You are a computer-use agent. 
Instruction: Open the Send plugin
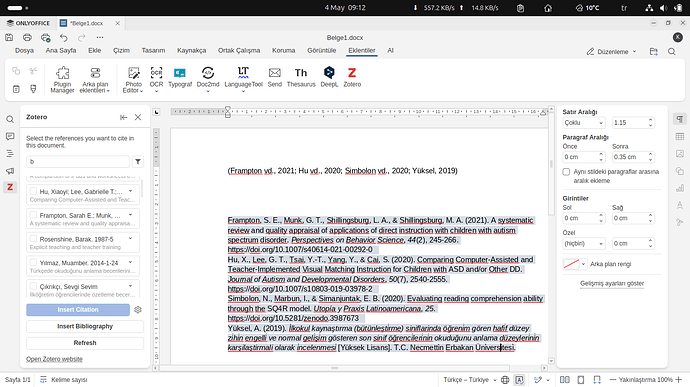[x=275, y=77]
